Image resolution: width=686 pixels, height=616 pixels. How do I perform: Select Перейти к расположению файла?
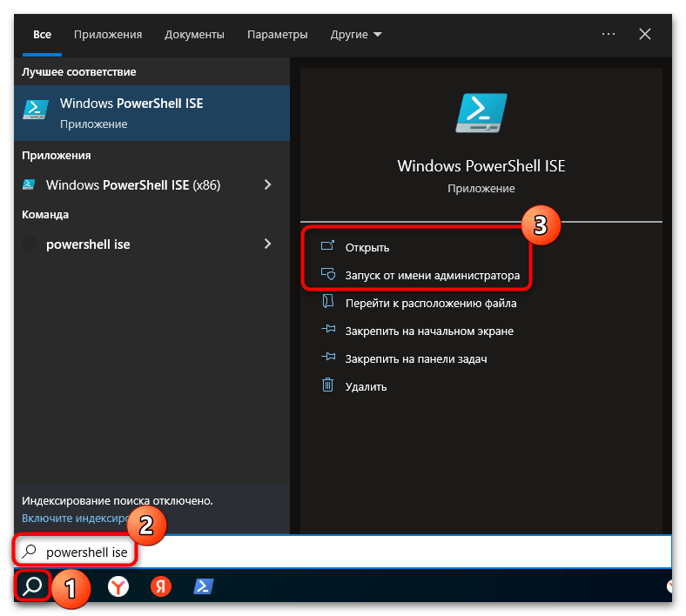point(431,304)
